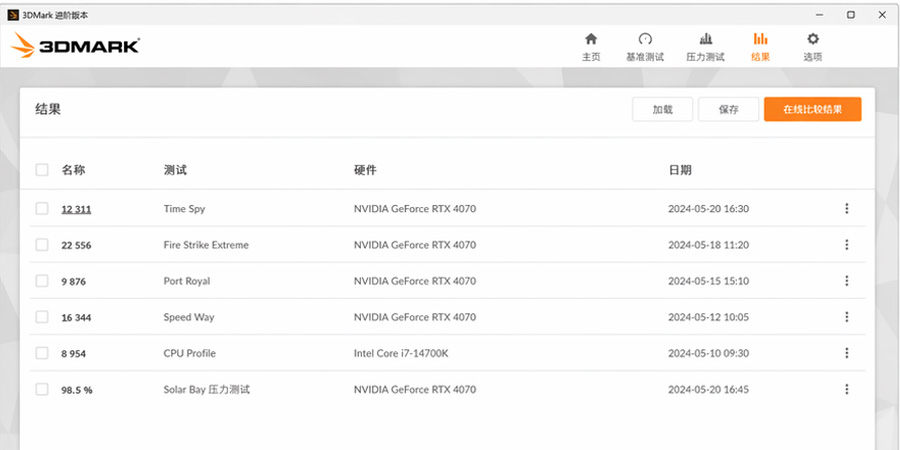This screenshot has height=450, width=900.
Task: Select the Fire Strike Extreme test name
Action: pyautogui.click(x=206, y=245)
